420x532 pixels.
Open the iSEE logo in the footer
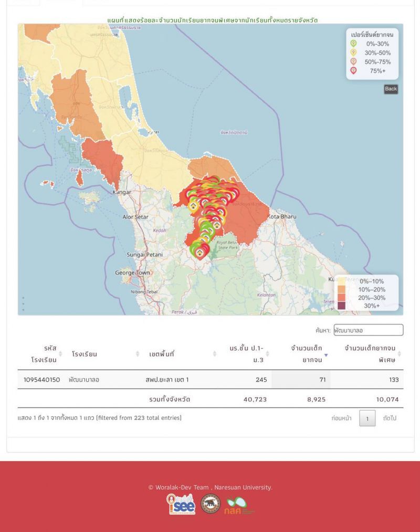[x=181, y=504]
